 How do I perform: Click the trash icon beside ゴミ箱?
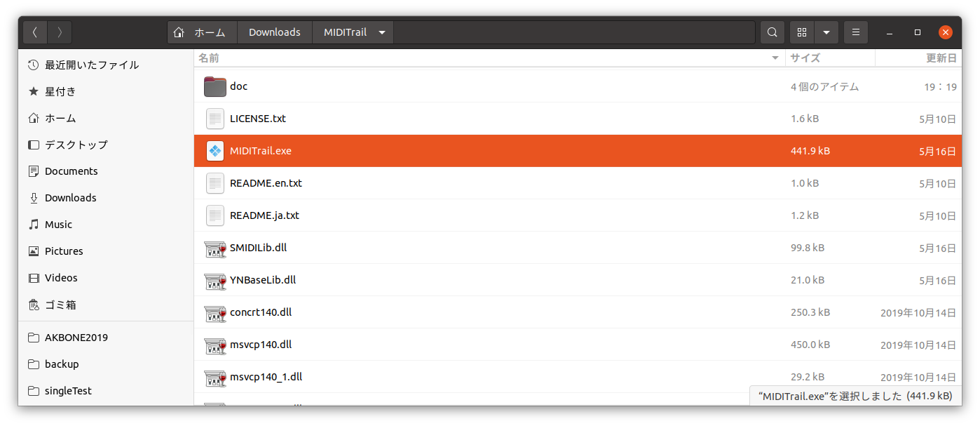(33, 305)
